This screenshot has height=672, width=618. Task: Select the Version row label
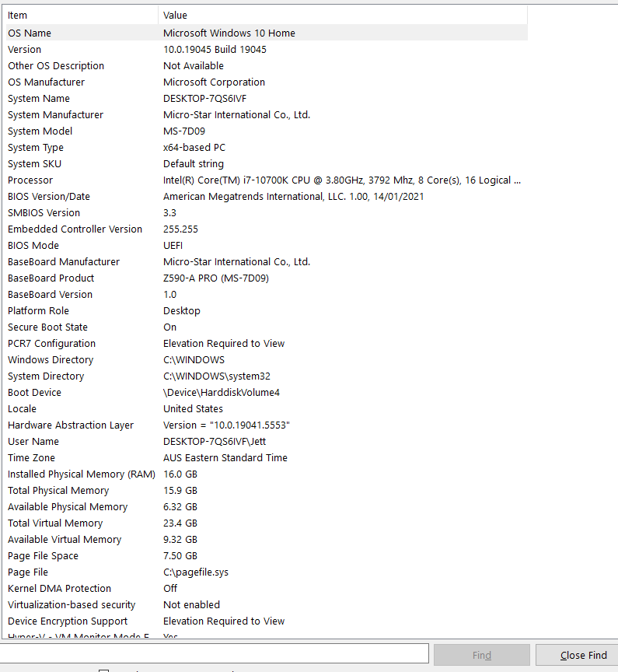click(24, 49)
